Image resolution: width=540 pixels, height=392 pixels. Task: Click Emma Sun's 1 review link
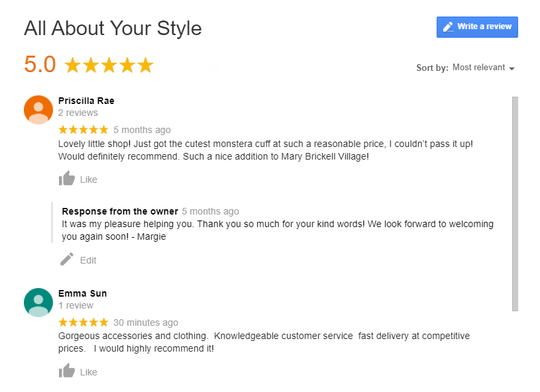pyautogui.click(x=76, y=305)
